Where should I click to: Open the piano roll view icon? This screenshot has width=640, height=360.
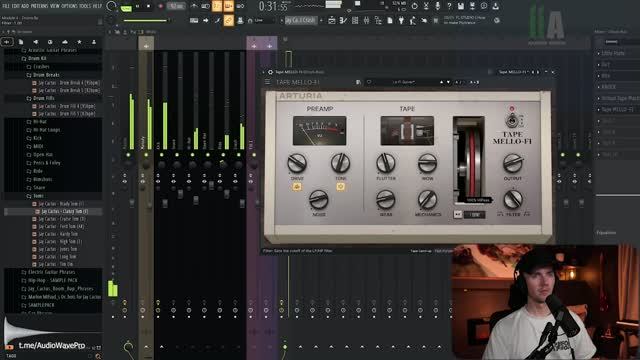pyautogui.click(x=343, y=20)
